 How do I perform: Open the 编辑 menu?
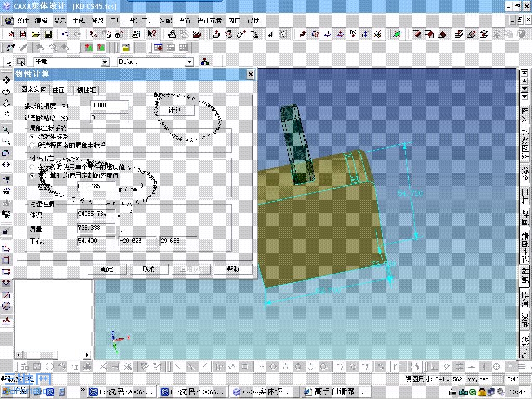pos(42,20)
